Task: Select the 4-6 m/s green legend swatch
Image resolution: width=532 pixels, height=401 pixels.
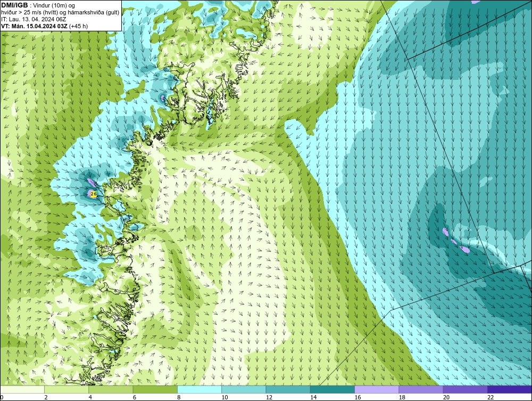Action: pyautogui.click(x=111, y=389)
